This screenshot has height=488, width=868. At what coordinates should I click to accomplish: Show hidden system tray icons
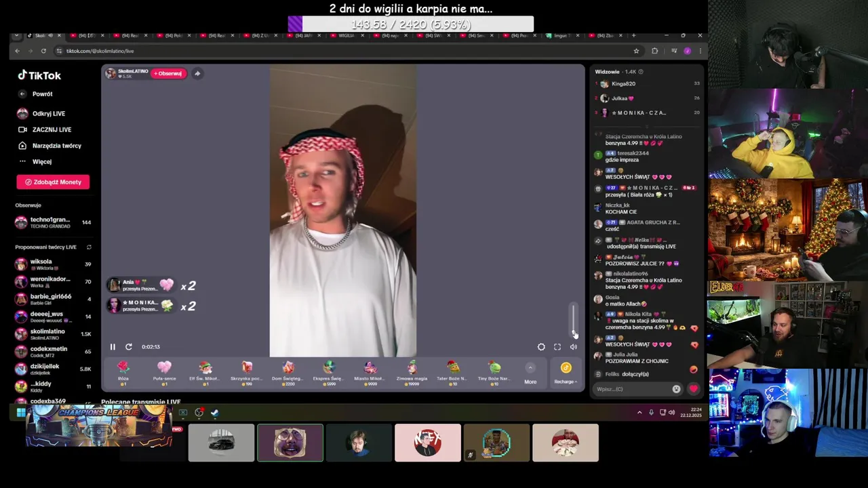pos(639,412)
